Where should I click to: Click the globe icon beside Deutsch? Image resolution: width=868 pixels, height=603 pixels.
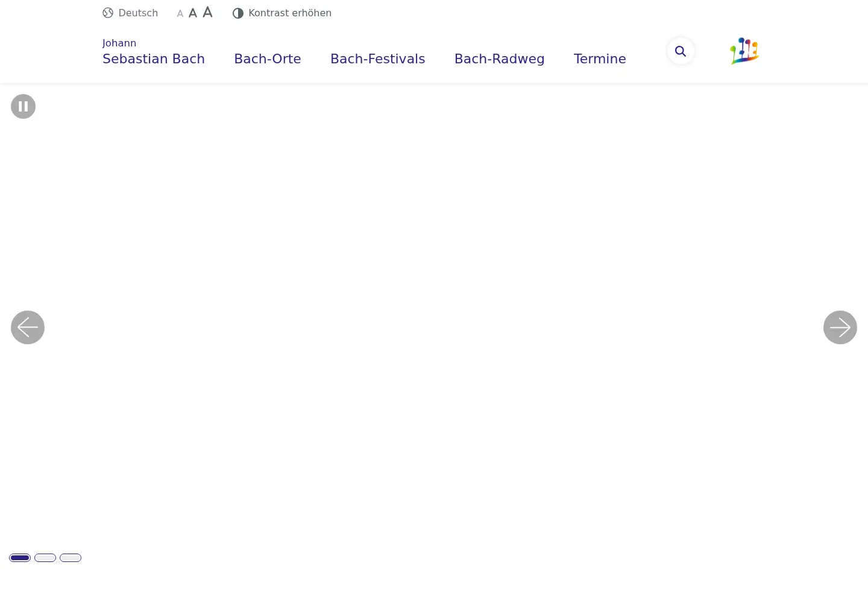click(x=108, y=13)
